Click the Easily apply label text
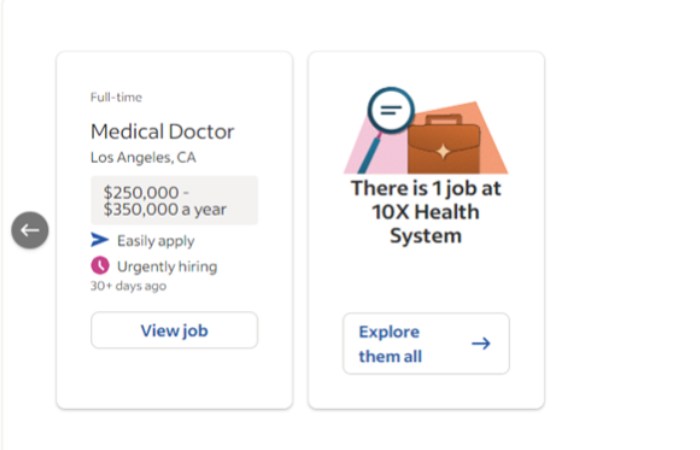 pyautogui.click(x=156, y=240)
